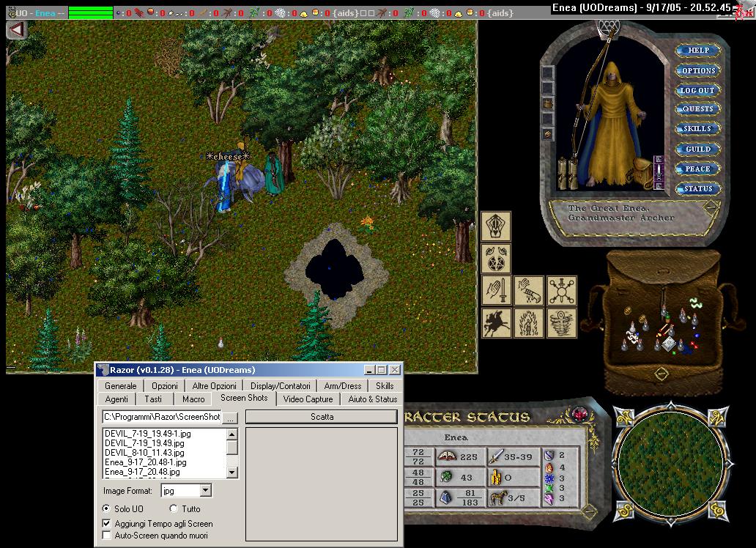Click the paperdoll slot holding a small bag
Image resolution: width=756 pixels, height=548 pixels.
click(547, 103)
